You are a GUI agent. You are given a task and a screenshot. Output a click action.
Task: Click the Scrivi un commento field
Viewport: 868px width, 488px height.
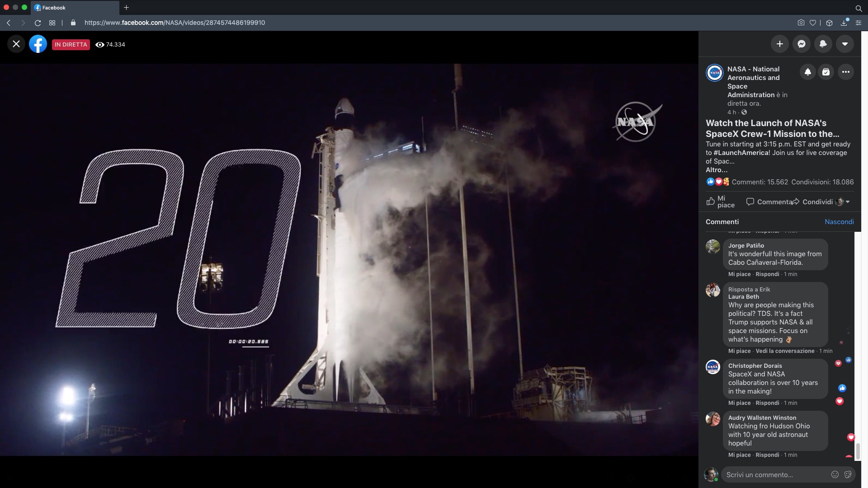pyautogui.click(x=775, y=474)
